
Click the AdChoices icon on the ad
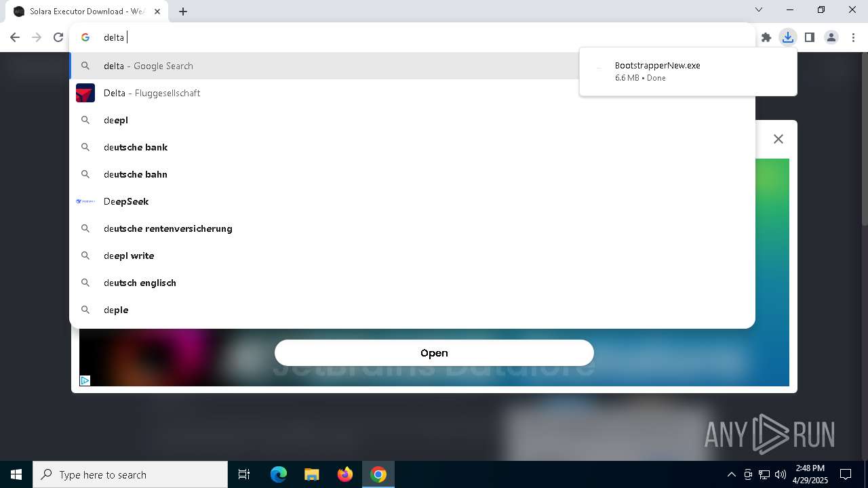85,381
